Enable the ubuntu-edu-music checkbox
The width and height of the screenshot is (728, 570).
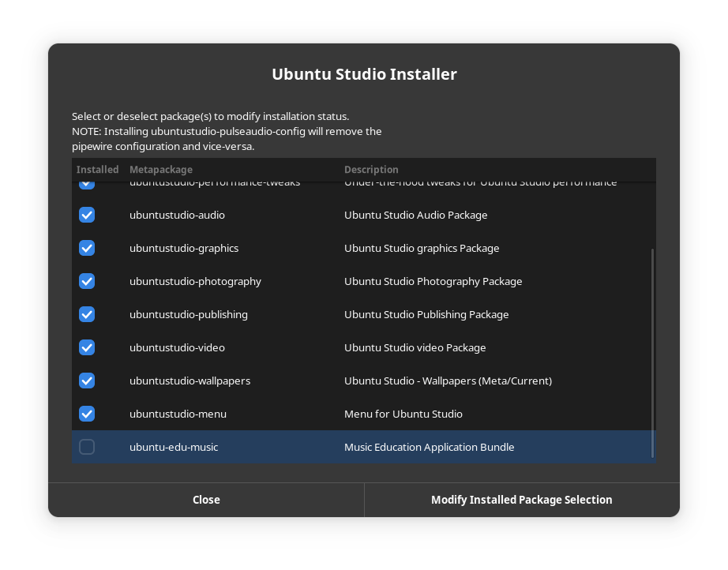87,447
